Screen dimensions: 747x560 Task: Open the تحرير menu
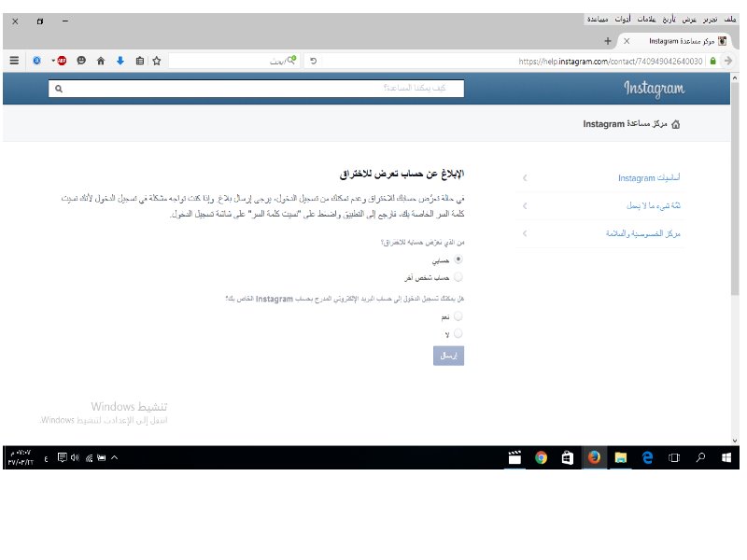point(710,19)
